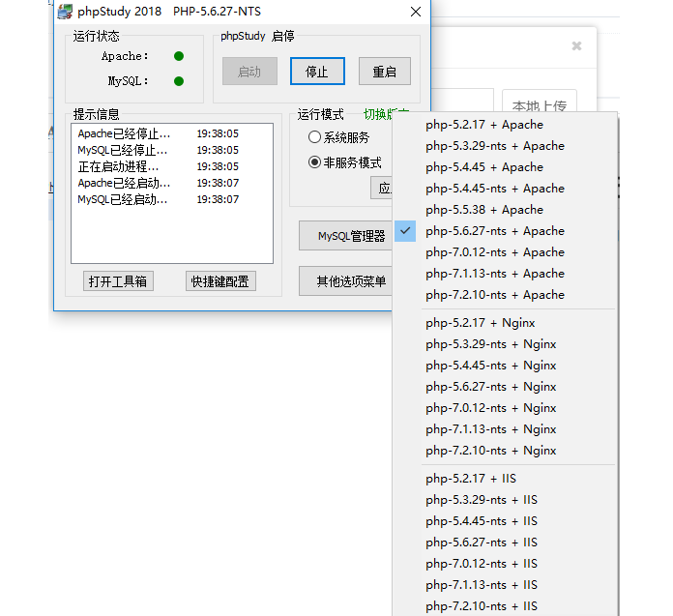
Task: Select the 非服务模式 radio button
Action: (x=344, y=162)
